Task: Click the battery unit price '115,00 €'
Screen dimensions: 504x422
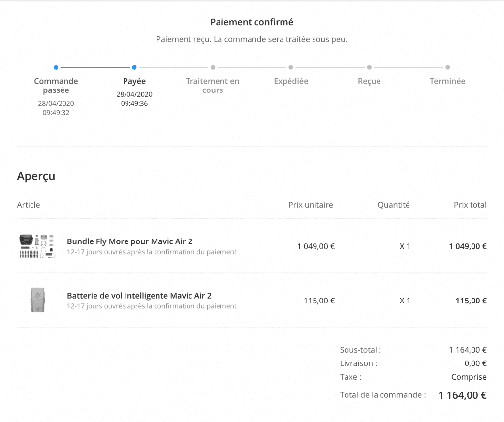Action: pos(319,301)
